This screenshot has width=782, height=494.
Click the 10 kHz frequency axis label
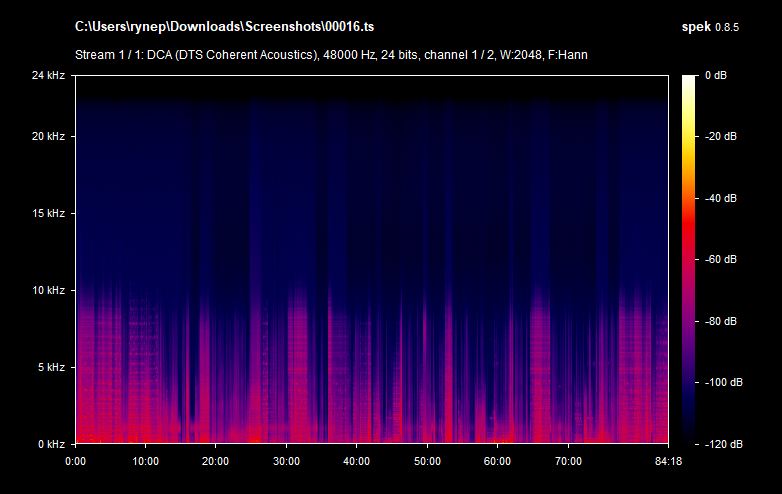click(48, 290)
